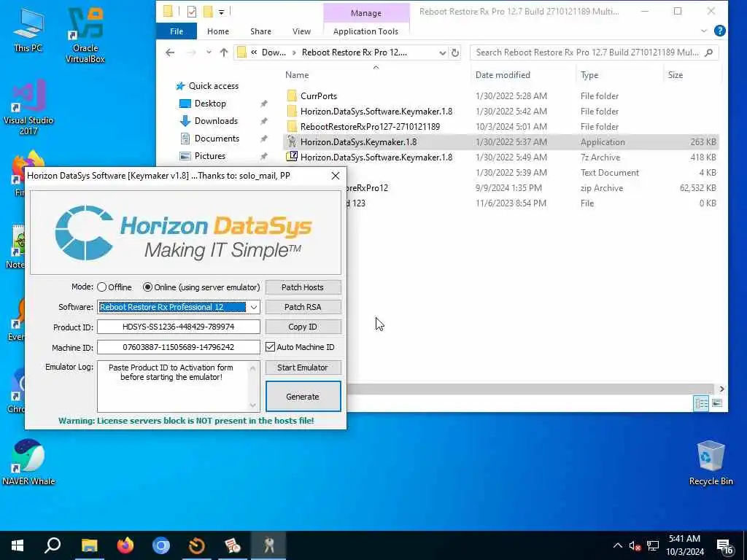This screenshot has width=747, height=560.
Task: Open the Windows Start menu
Action: pyautogui.click(x=18, y=545)
